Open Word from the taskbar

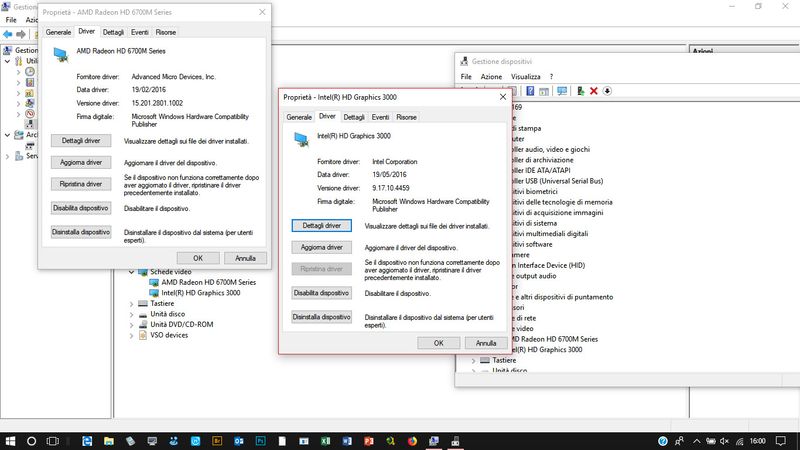[x=347, y=441]
